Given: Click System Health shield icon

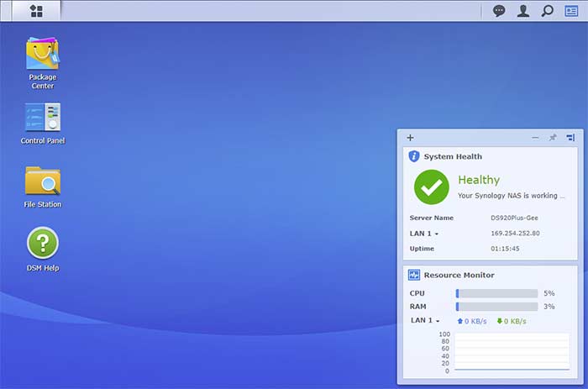Looking at the screenshot, I should 413,156.
